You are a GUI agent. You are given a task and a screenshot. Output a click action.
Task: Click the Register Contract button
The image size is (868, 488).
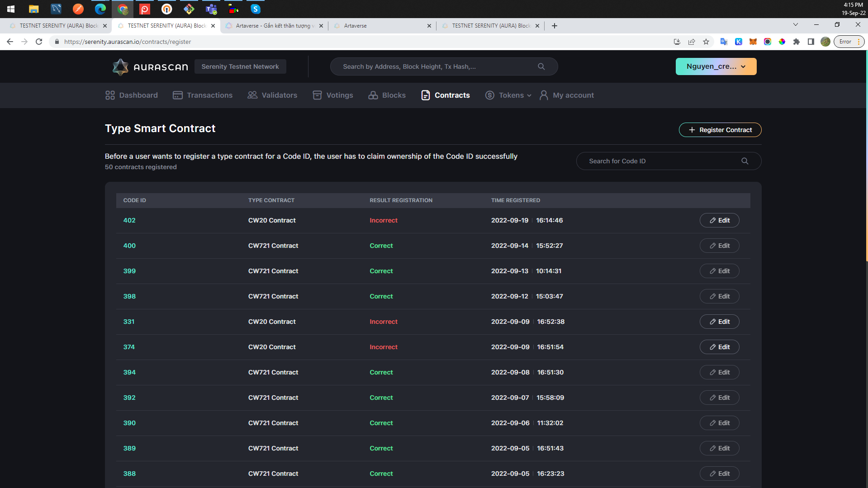coord(720,130)
